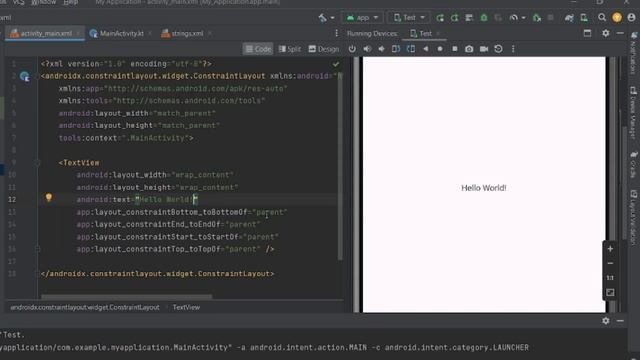
Task: Click the Apply Code Changes icon
Action: point(454,18)
